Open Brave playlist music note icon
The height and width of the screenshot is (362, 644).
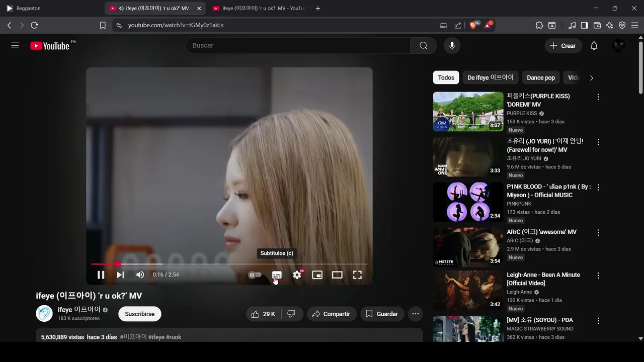[572, 25]
